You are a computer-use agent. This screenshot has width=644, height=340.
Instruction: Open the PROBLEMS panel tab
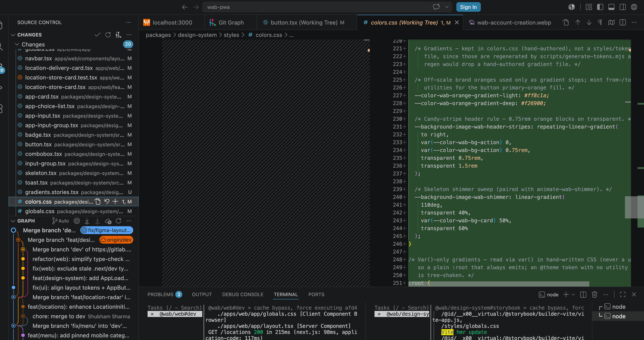pos(164,294)
